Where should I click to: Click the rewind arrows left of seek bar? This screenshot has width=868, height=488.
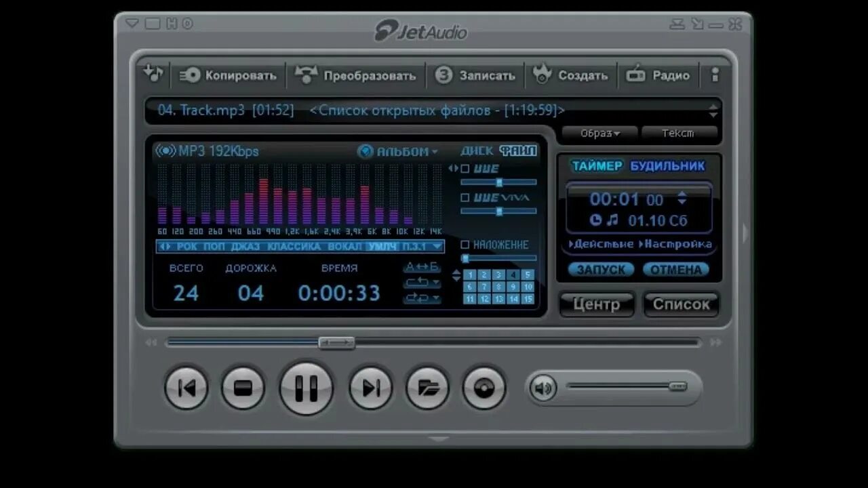pos(151,343)
